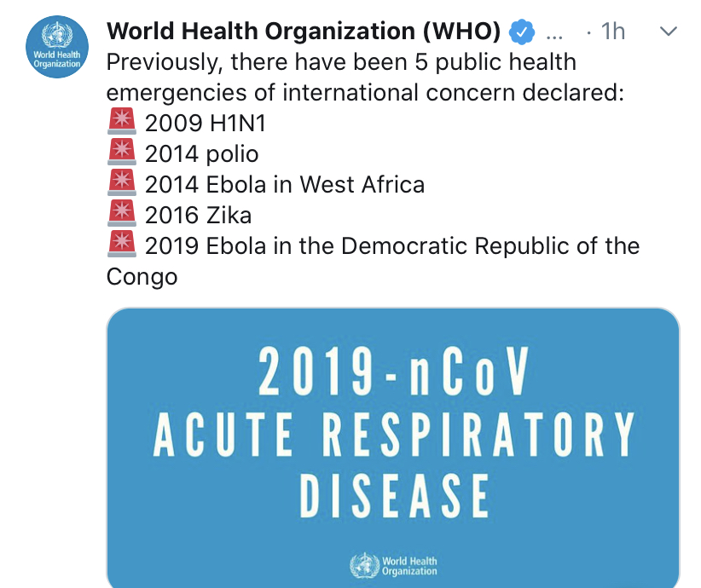The width and height of the screenshot is (701, 588).
Task: Open the 2019-nCoV image card
Action: [393, 447]
